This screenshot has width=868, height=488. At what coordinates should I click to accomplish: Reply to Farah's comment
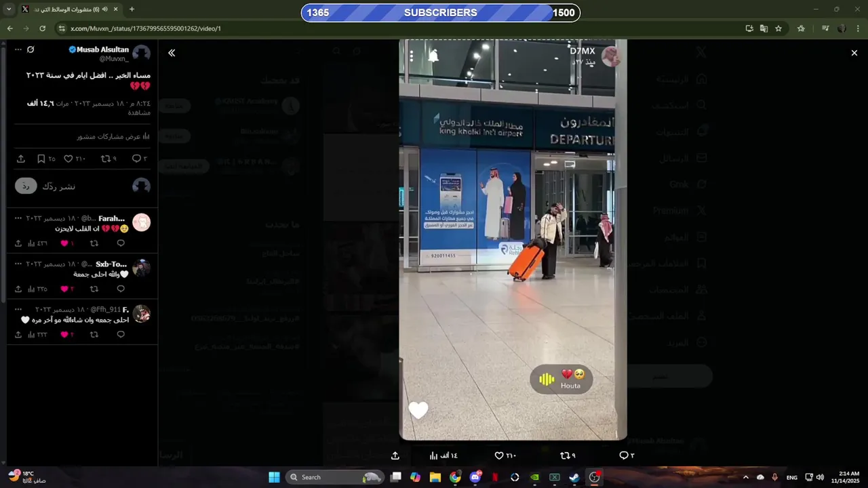click(x=121, y=243)
